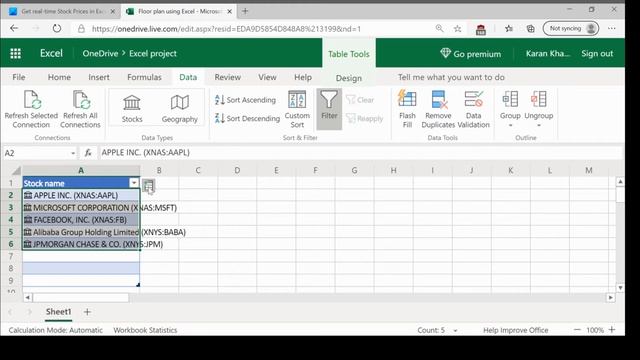
Task: Click Tell me what you want to do box
Action: [x=451, y=77]
